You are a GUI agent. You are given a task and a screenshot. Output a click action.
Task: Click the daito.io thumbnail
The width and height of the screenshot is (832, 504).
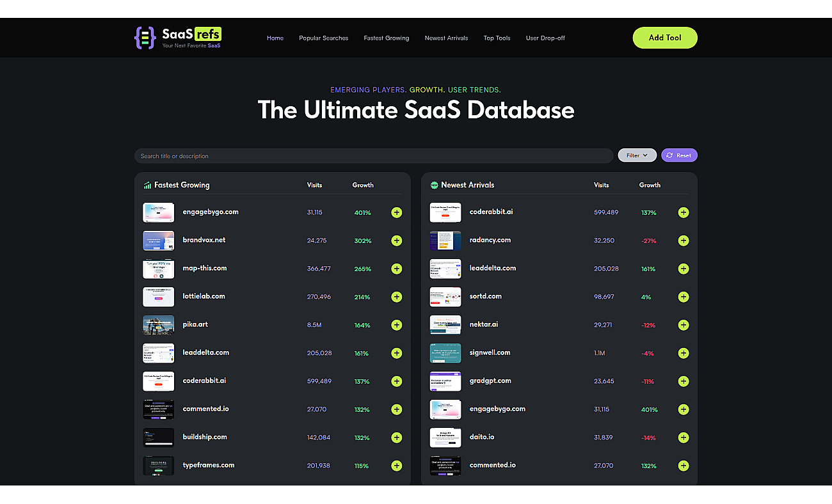pyautogui.click(x=445, y=437)
